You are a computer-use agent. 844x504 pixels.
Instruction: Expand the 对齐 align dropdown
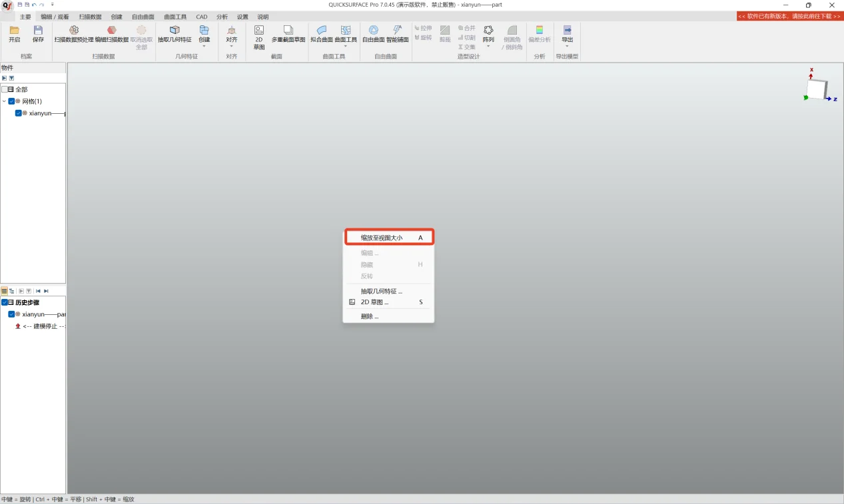coord(231,46)
